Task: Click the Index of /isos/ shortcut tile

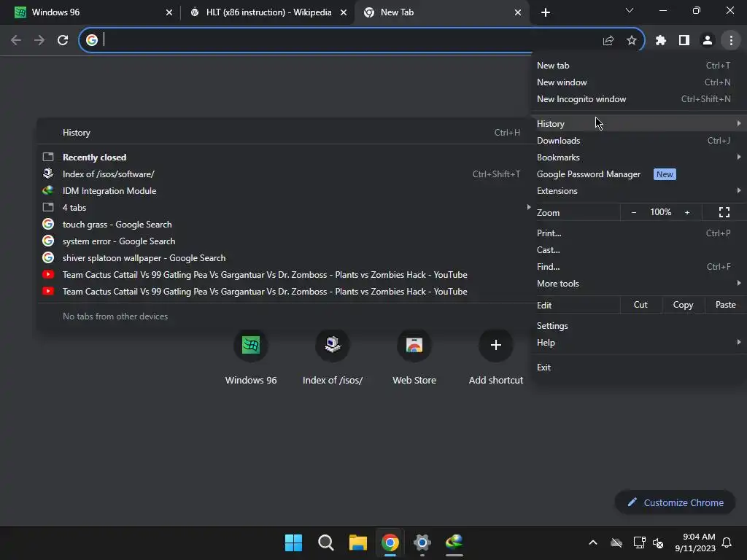Action: [333, 357]
